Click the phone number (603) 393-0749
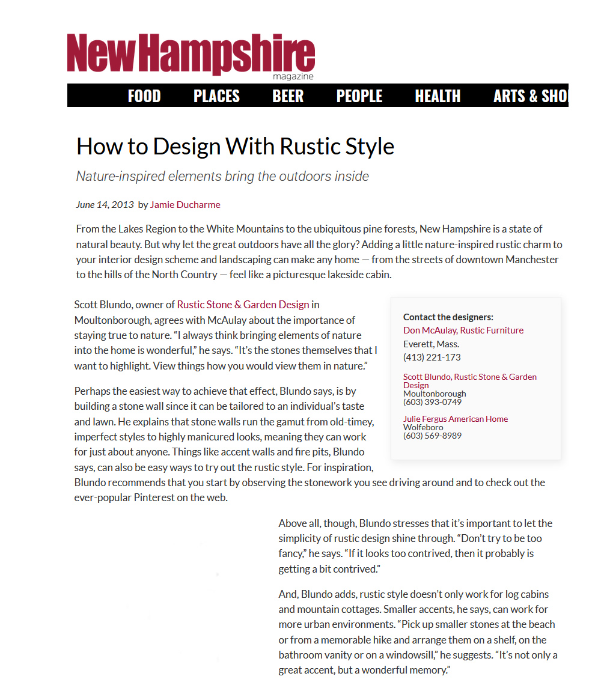The image size is (598, 700). [x=432, y=402]
